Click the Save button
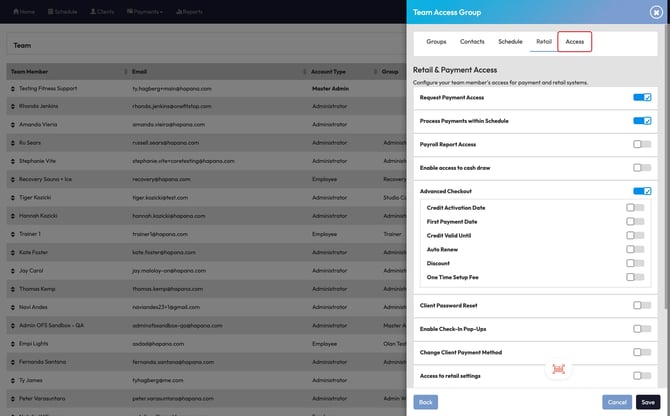 coord(647,402)
